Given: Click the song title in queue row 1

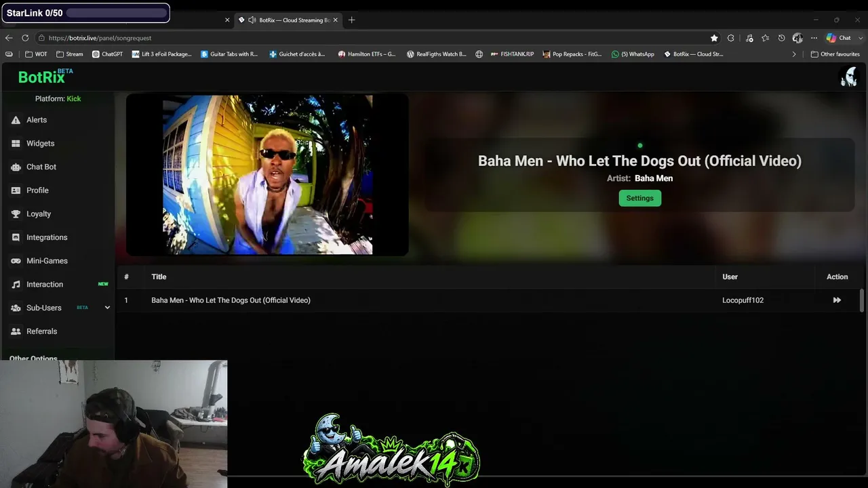Looking at the screenshot, I should pyautogui.click(x=231, y=300).
